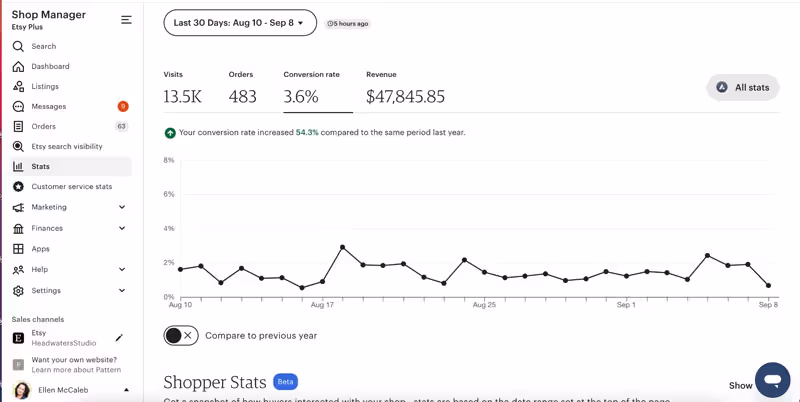Image resolution: width=800 pixels, height=402 pixels.
Task: Click the Etsy Plus subscription label
Action: (27, 27)
